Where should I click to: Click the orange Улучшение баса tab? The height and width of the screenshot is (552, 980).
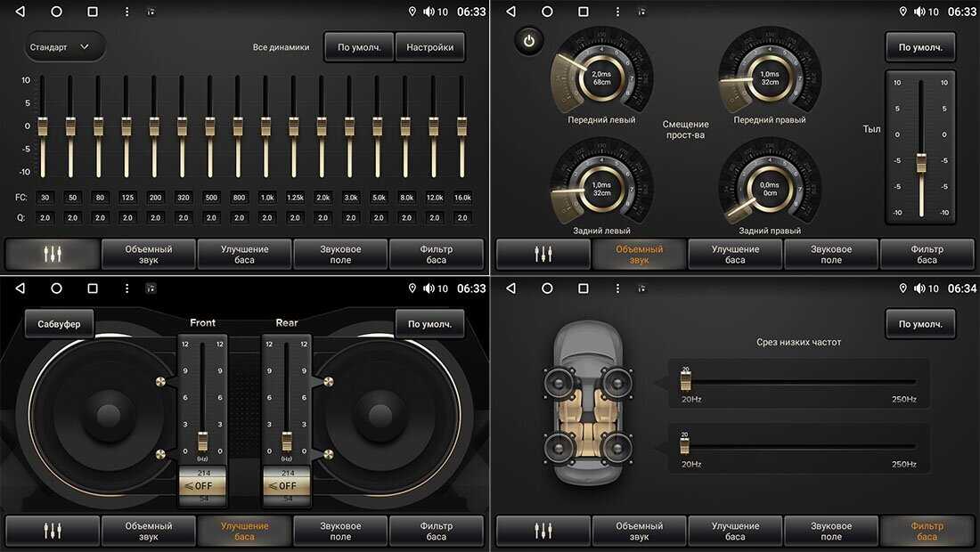[x=244, y=531]
